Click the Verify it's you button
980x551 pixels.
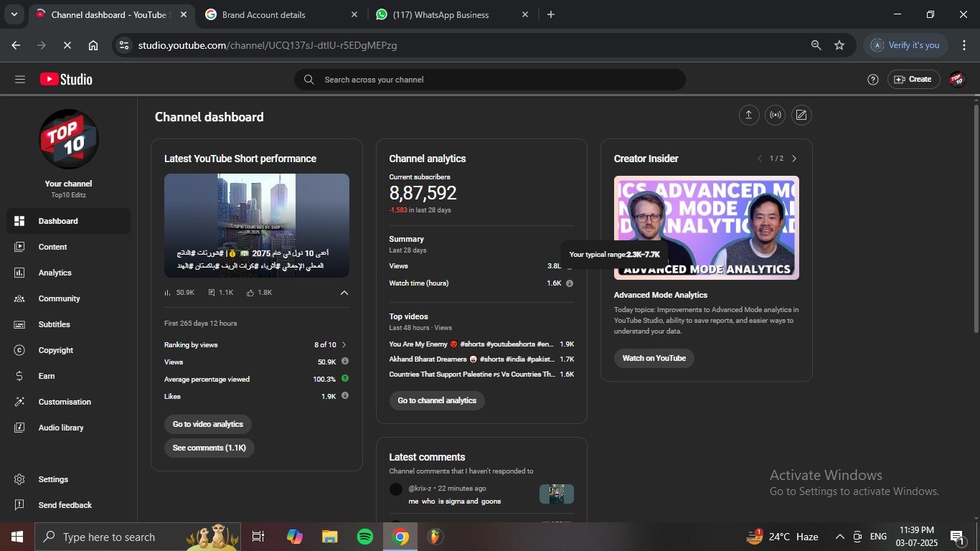(x=905, y=45)
